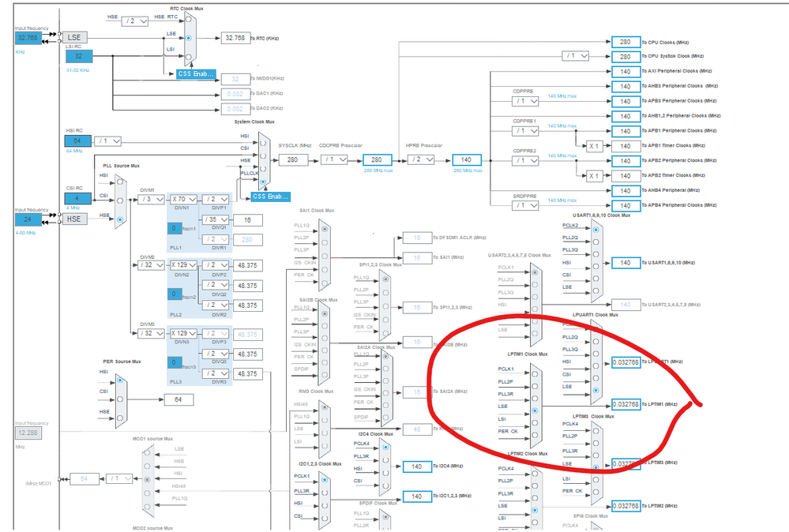Click To LPTIM1 0.032768 value box
The height and width of the screenshot is (532, 789).
[x=626, y=404]
